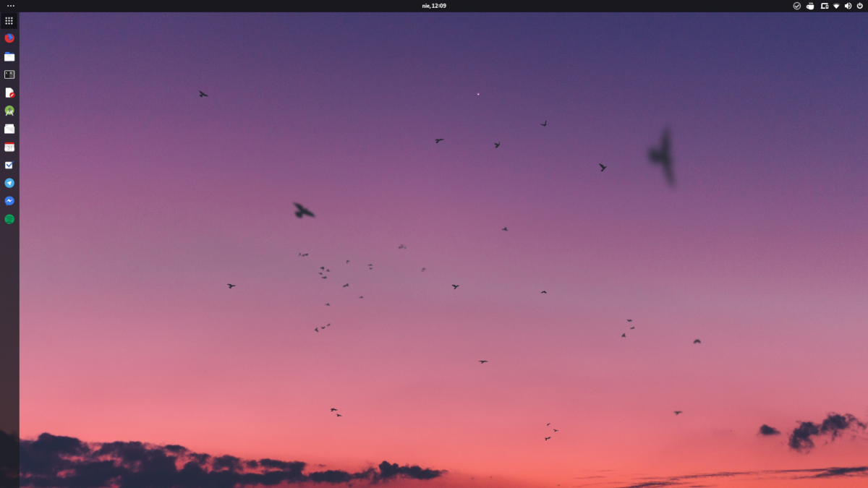Toggle the checkmark status indicator
Viewport: 868px width, 488px height.
pos(796,6)
